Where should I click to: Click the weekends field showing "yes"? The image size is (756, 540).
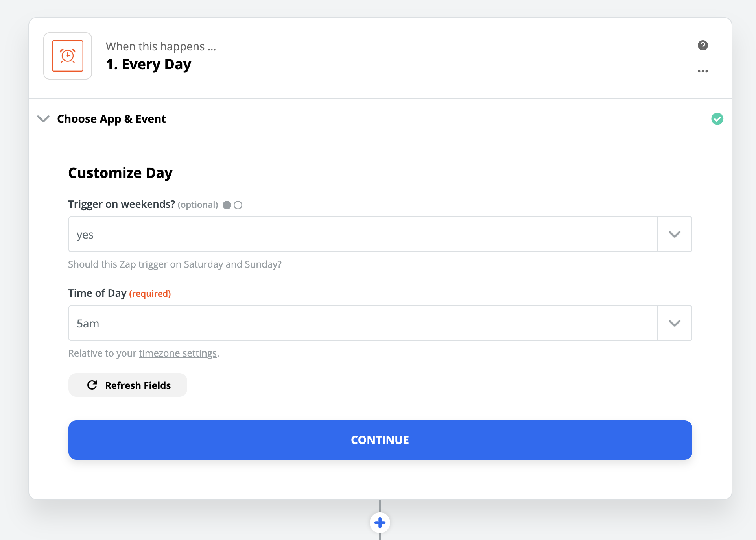coord(362,235)
